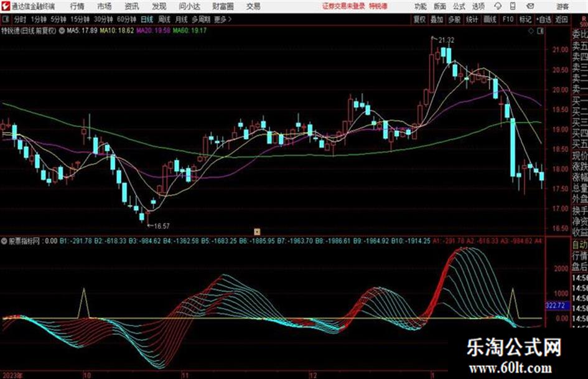588x379 pixels.
Task: Click the 画线 drawing tool button
Action: coord(490,19)
